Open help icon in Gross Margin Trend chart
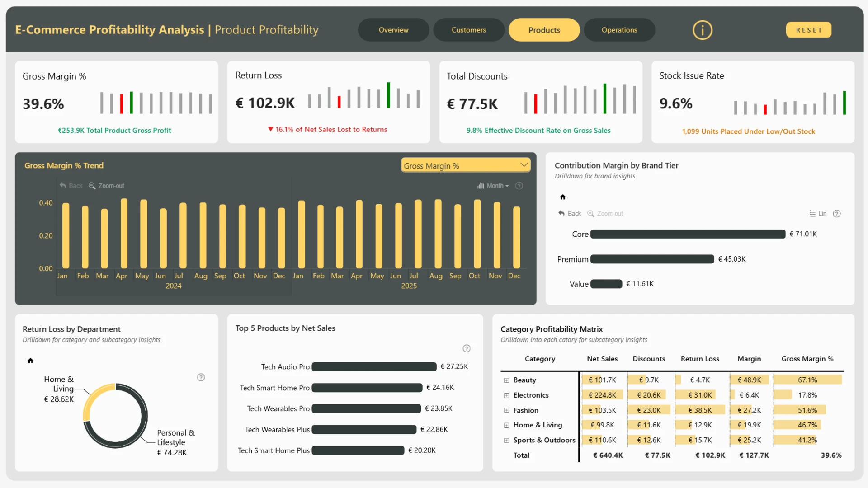 tap(519, 186)
